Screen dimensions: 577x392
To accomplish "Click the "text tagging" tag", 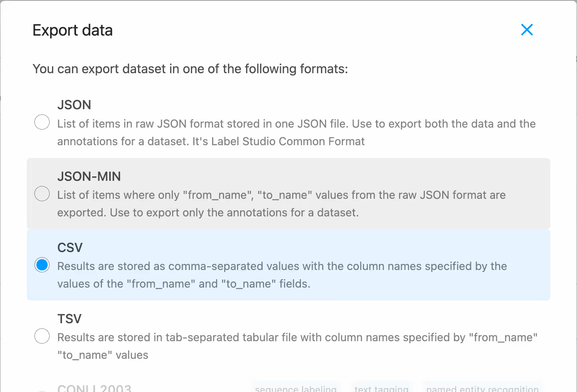I will [x=381, y=389].
